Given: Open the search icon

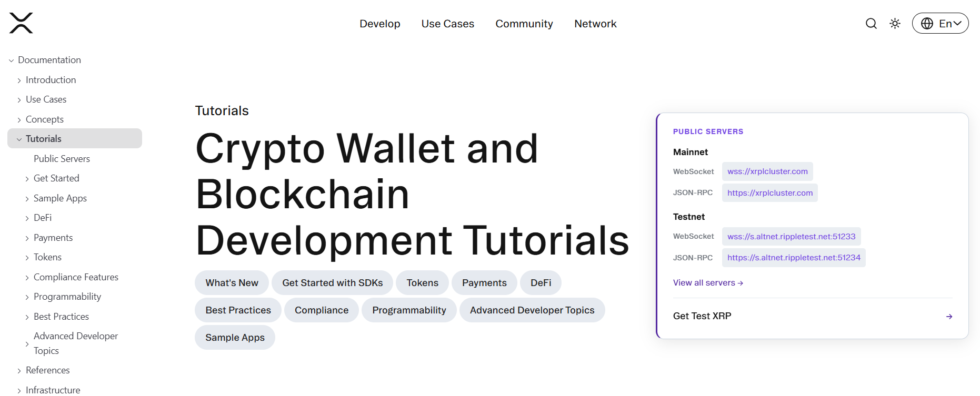Looking at the screenshot, I should point(871,24).
